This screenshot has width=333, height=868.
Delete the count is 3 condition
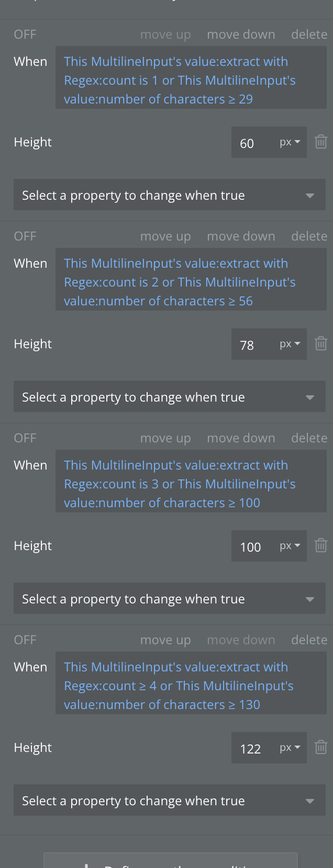point(309,438)
